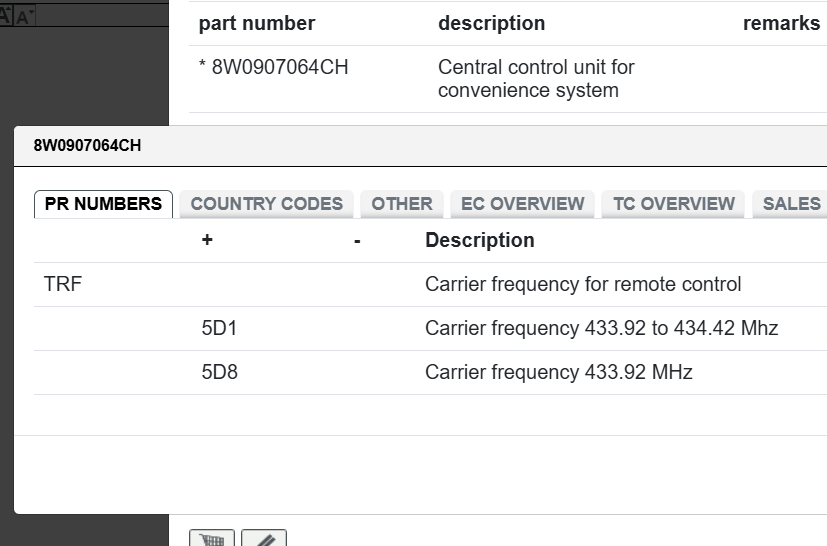Switch to the SALES tab

791,204
